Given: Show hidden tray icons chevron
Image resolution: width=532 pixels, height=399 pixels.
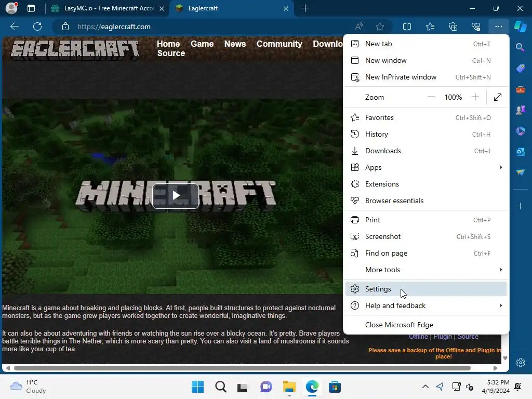Looking at the screenshot, I should tap(425, 387).
